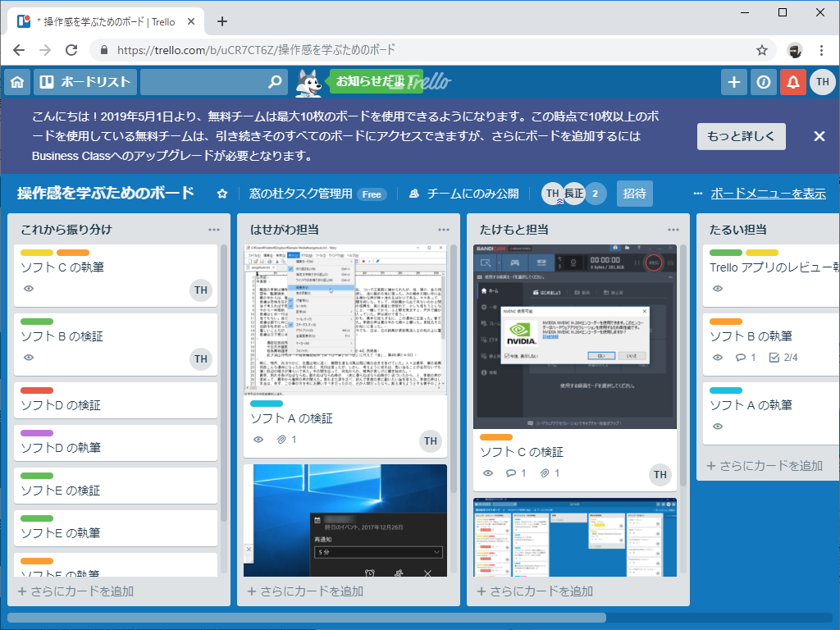Click the Trello home icon
This screenshot has width=840, height=630.
[x=16, y=81]
